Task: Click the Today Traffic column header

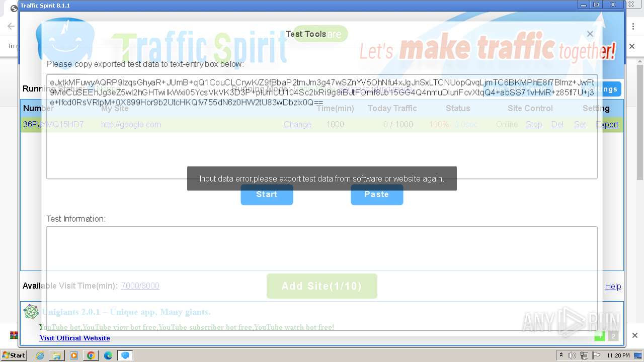Action: 392,108
